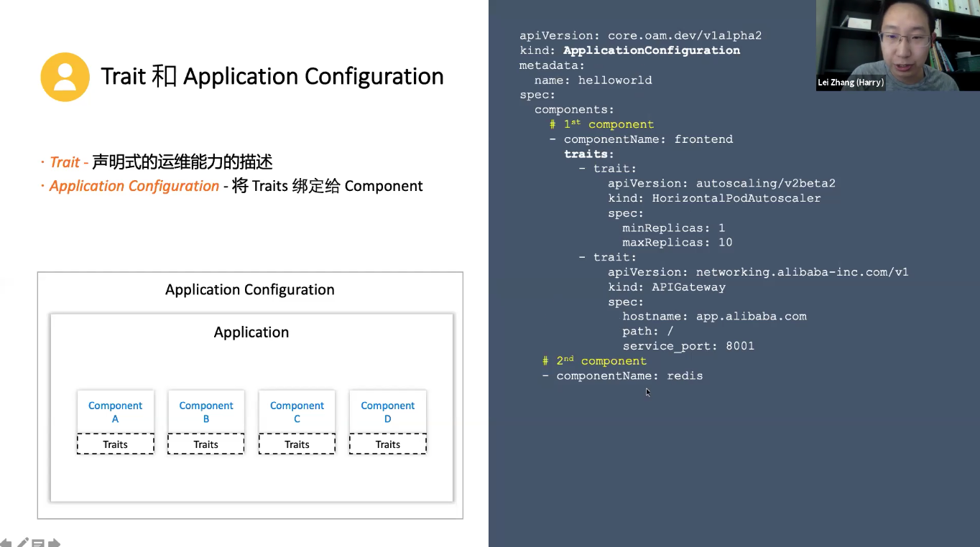This screenshot has width=980, height=547.
Task: Click name: helloworld line
Action: click(x=593, y=80)
